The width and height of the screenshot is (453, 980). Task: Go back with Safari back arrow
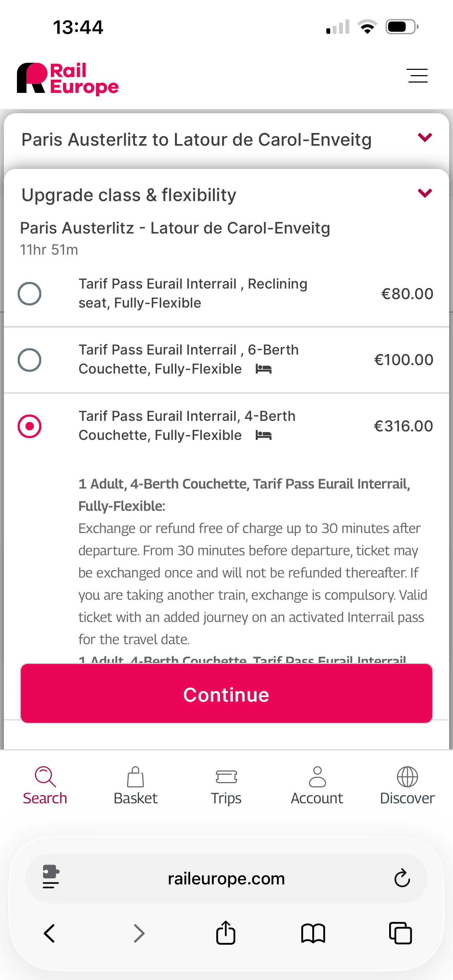[49, 933]
